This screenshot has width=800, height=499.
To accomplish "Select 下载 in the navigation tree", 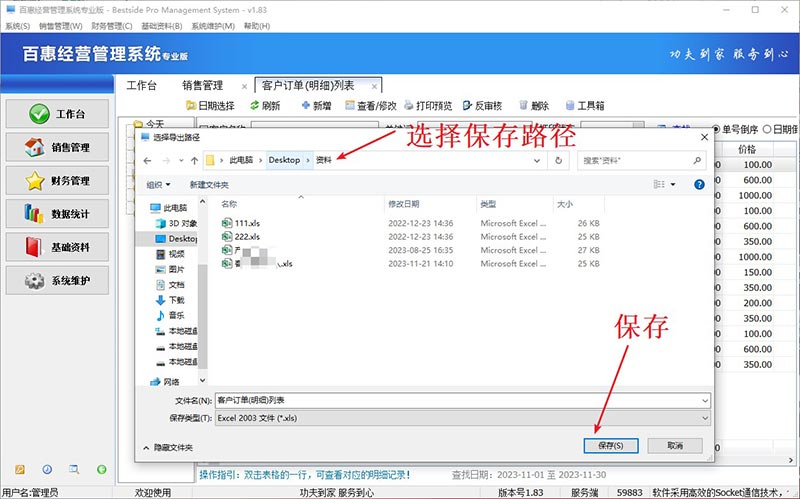I will [x=170, y=300].
